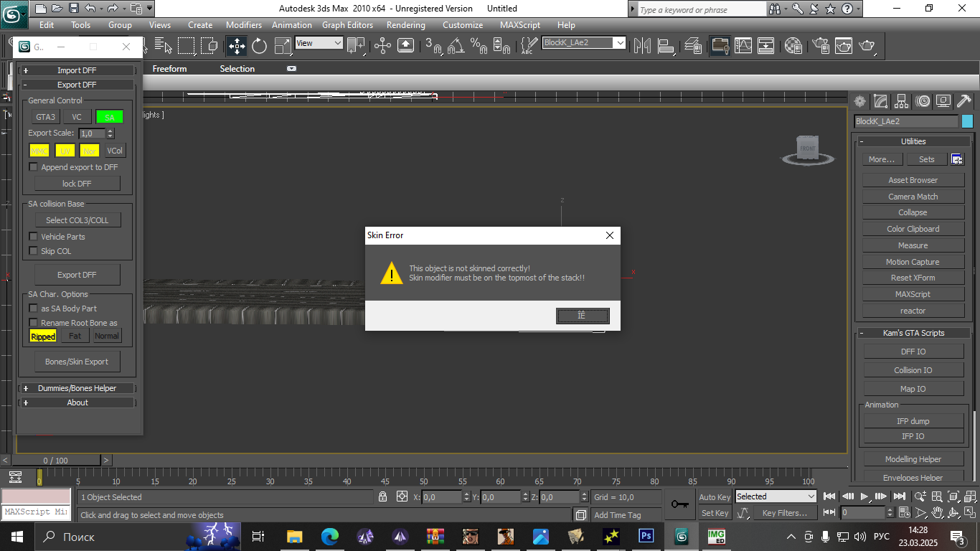
Task: Click the Angle Snap toggle icon
Action: click(456, 46)
